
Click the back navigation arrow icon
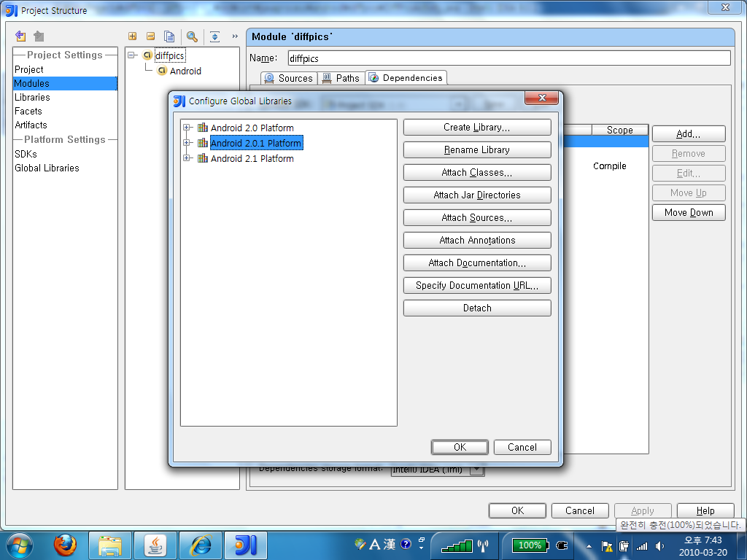[20, 36]
